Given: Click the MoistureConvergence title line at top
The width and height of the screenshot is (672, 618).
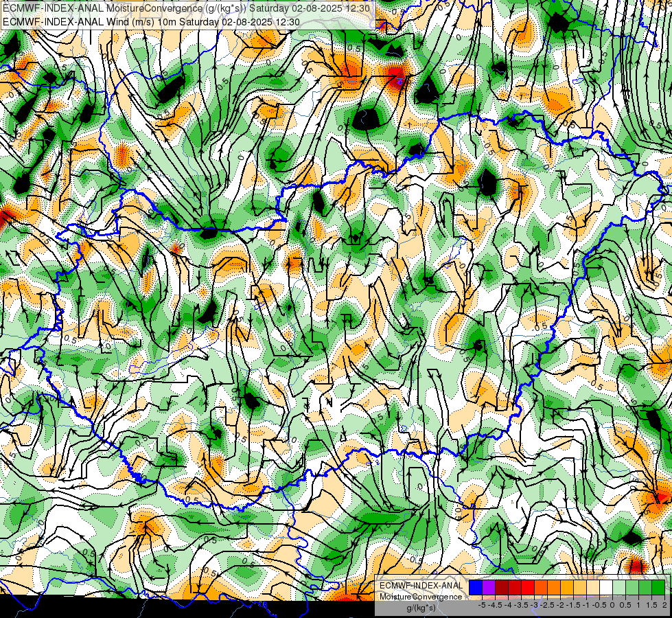Looking at the screenshot, I should [186, 8].
